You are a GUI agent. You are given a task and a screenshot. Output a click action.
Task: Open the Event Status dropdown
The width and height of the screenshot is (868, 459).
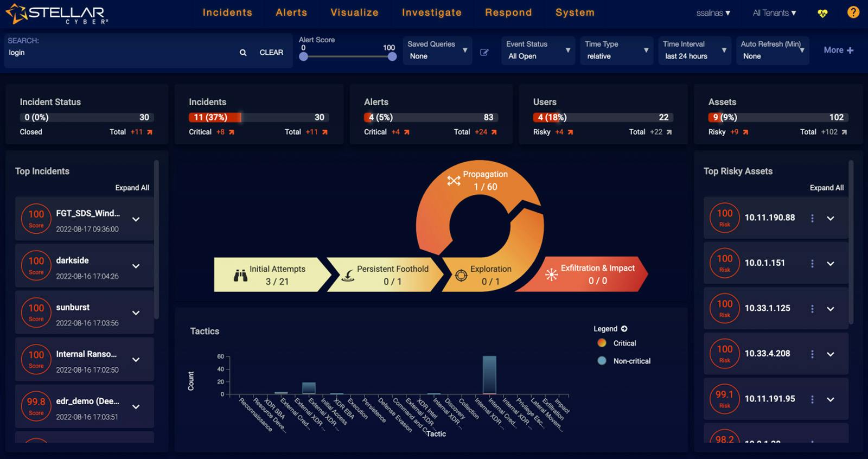pos(538,50)
